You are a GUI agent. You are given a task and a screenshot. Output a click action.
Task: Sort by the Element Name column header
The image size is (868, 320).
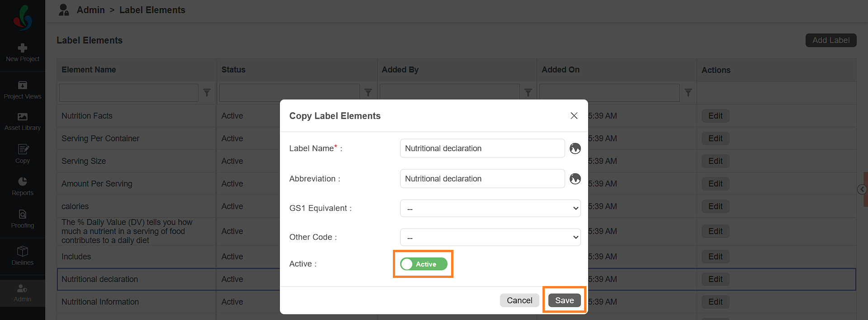pos(89,70)
